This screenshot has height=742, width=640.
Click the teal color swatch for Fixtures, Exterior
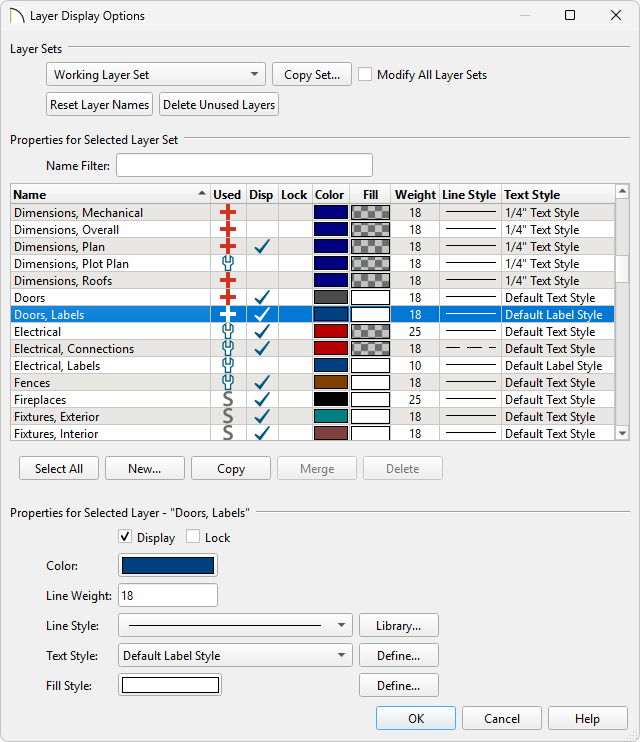coord(331,417)
